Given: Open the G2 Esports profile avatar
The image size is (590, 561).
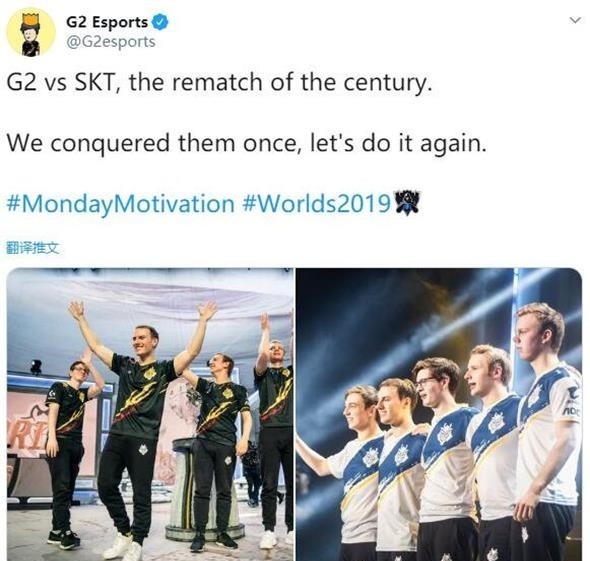Looking at the screenshot, I should coord(31,32).
